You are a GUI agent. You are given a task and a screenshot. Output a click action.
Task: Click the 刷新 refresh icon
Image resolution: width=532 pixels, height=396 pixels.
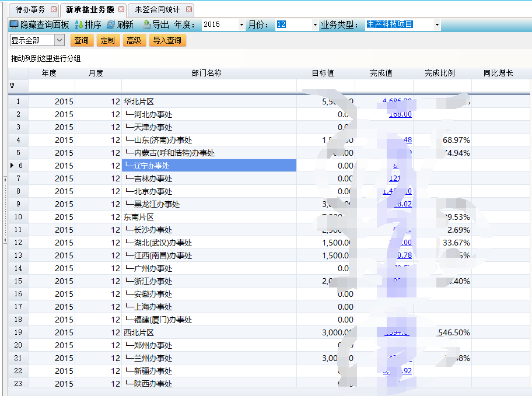pos(110,24)
